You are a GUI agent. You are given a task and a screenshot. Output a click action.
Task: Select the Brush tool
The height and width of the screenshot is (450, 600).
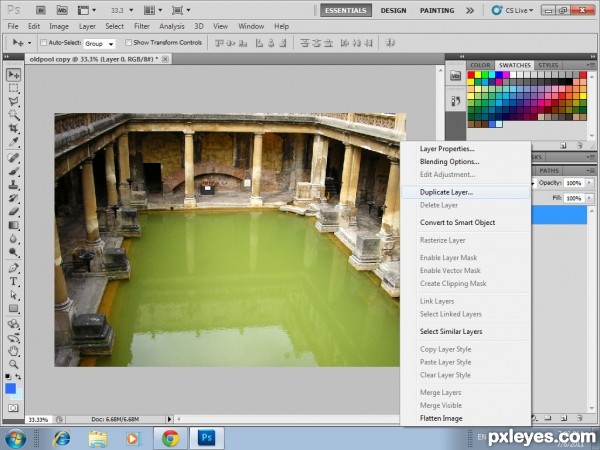pyautogui.click(x=13, y=171)
